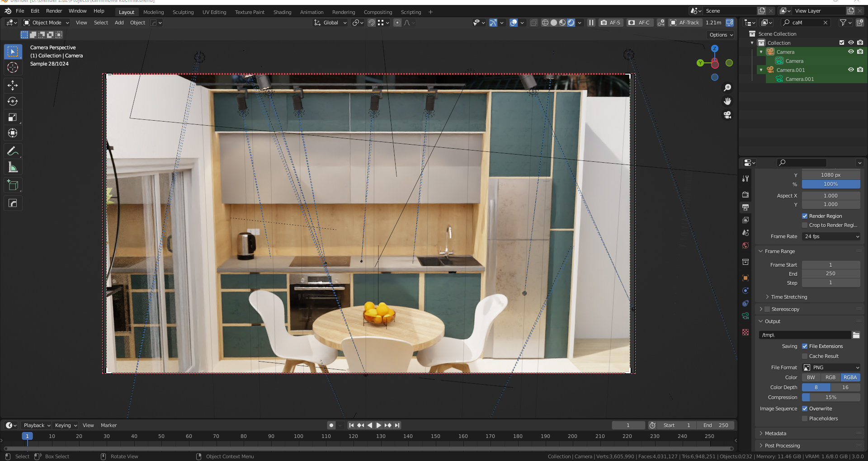Enable the Cache Result checkbox
Screen dimensions: 868x461
click(x=805, y=356)
